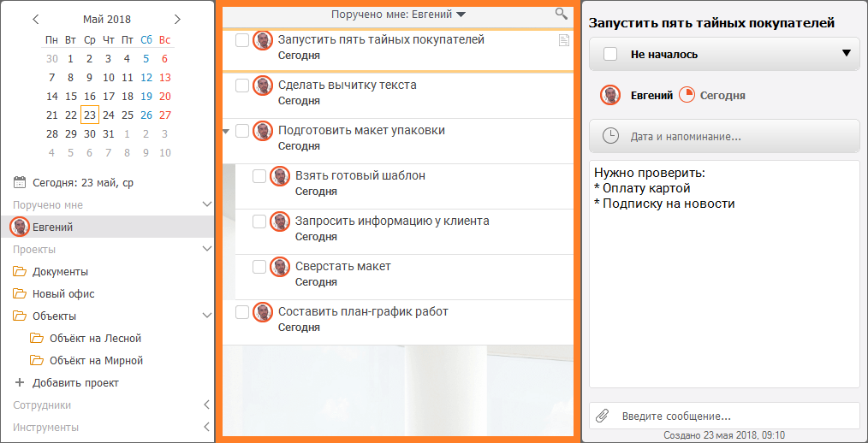Expand the Инструменты section
This screenshot has height=443, width=868.
click(207, 427)
